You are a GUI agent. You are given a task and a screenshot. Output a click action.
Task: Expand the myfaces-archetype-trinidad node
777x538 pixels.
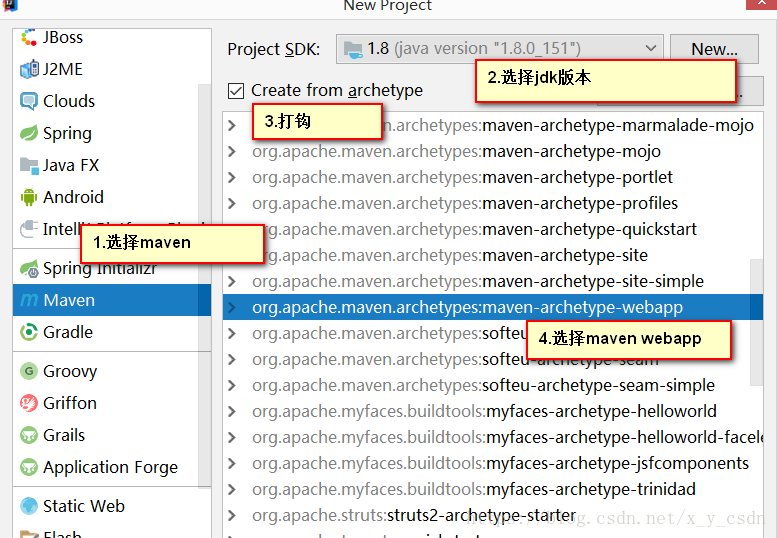pyautogui.click(x=232, y=489)
